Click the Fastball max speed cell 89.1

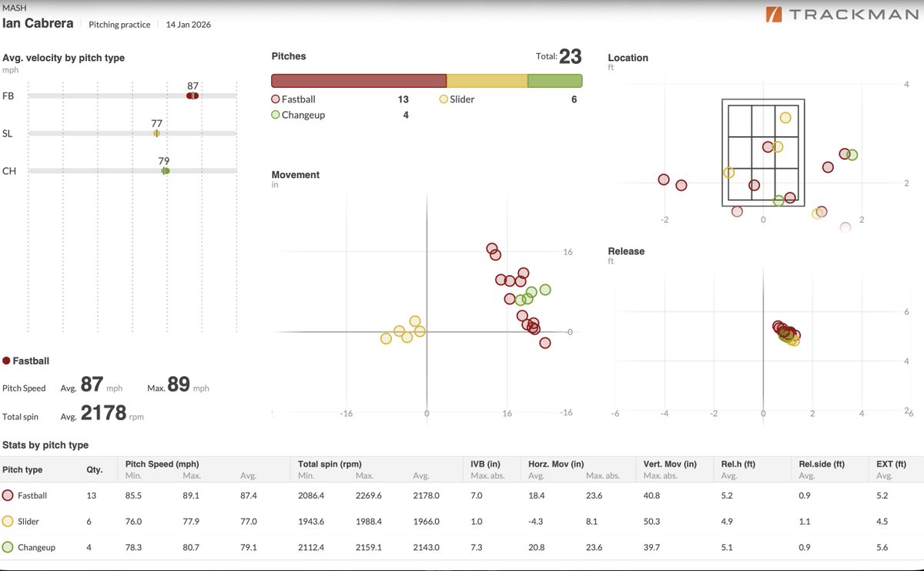(x=191, y=495)
